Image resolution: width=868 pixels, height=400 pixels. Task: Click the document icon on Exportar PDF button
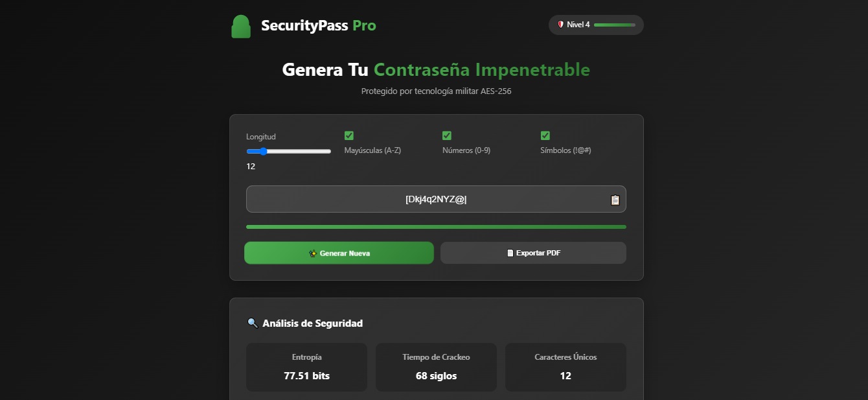tap(510, 253)
